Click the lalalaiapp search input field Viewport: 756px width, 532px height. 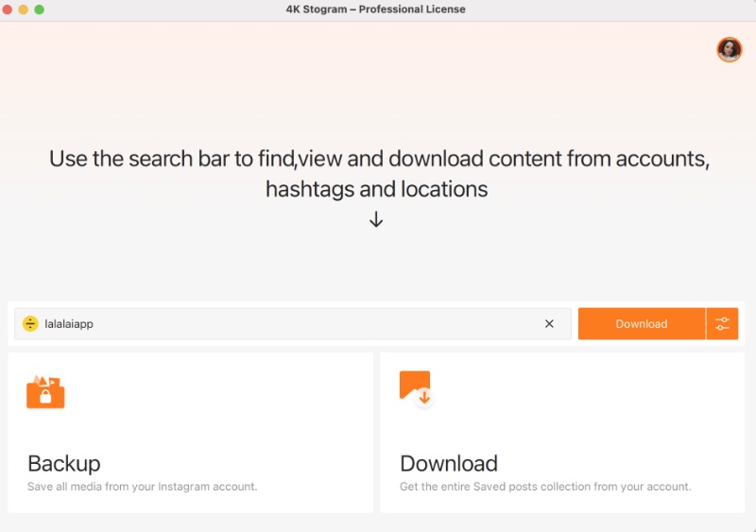293,323
